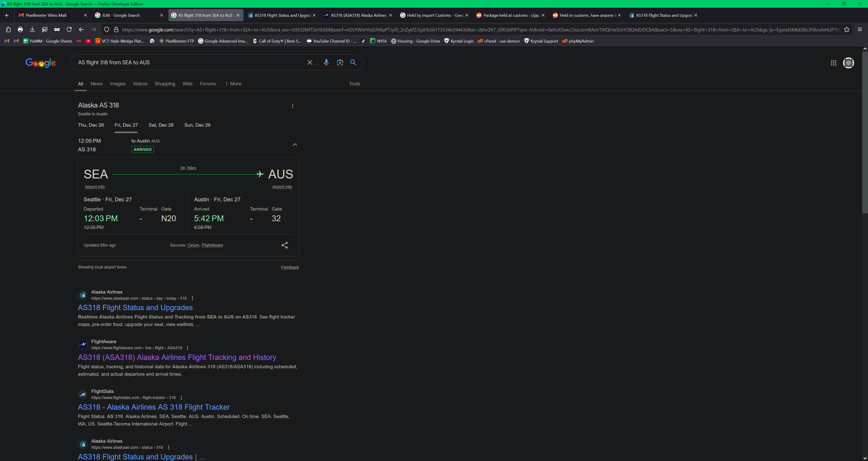This screenshot has height=461, width=868.
Task: Open the Google account avatar
Action: (x=848, y=63)
